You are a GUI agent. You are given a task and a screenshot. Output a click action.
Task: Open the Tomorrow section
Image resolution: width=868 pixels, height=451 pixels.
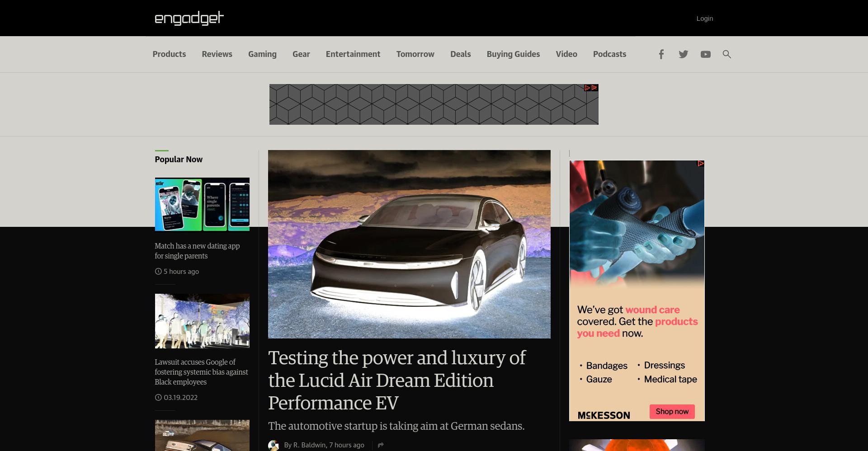(415, 54)
